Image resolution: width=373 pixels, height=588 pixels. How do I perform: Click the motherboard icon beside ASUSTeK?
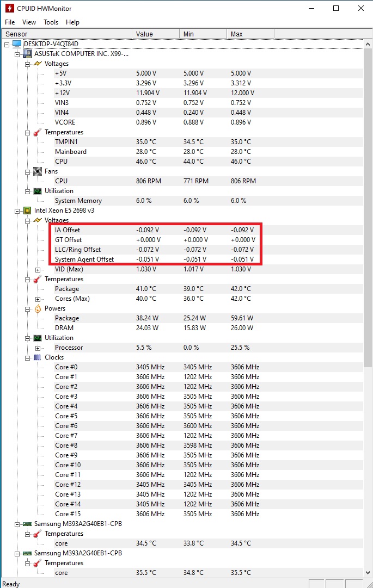(27, 54)
